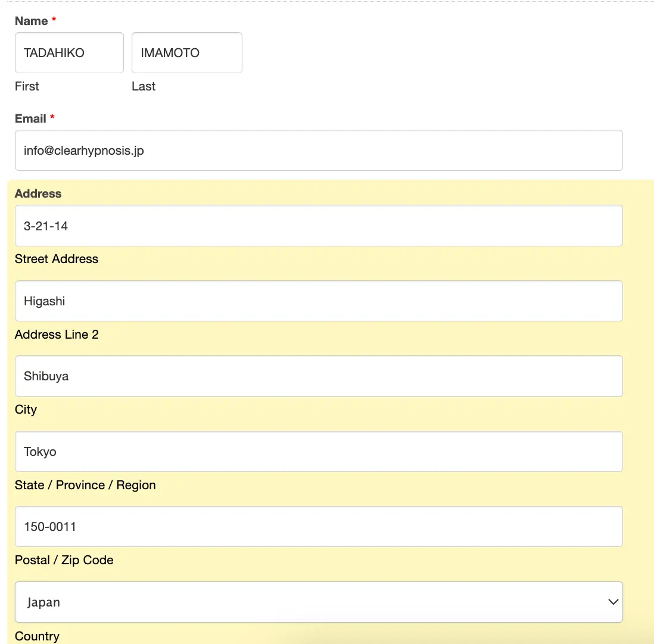Click the chevron arrow of Country select
The image size is (654, 644).
(x=613, y=602)
